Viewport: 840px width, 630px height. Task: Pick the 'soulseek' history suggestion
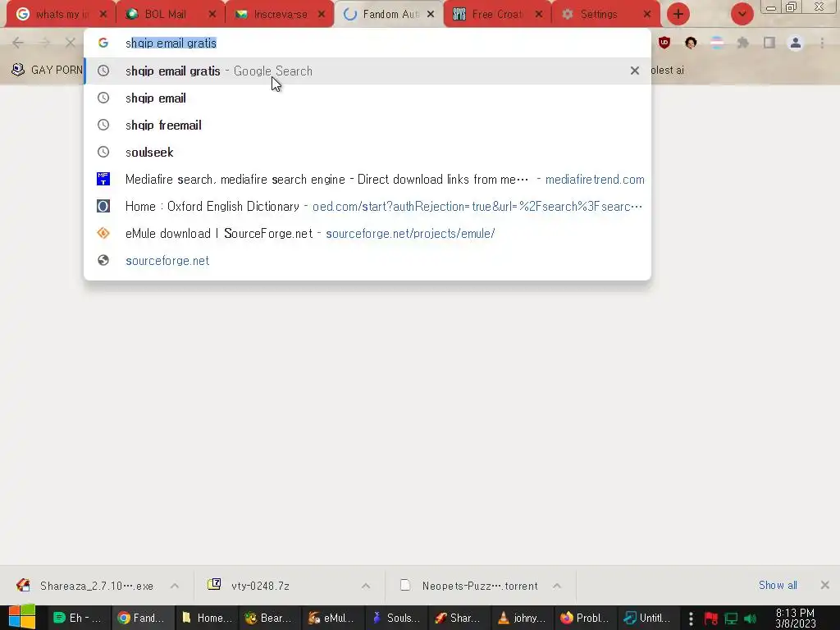tap(367, 152)
